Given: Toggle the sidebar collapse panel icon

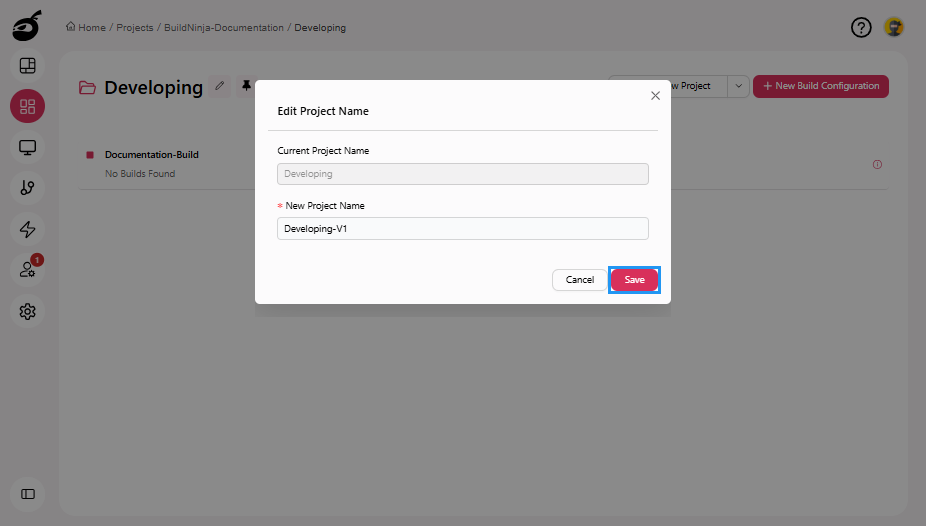Looking at the screenshot, I should click(x=28, y=494).
